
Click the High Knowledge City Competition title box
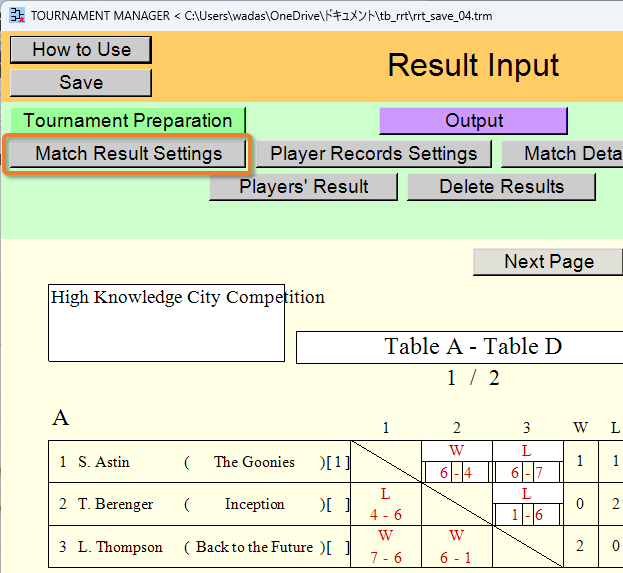tap(166, 323)
